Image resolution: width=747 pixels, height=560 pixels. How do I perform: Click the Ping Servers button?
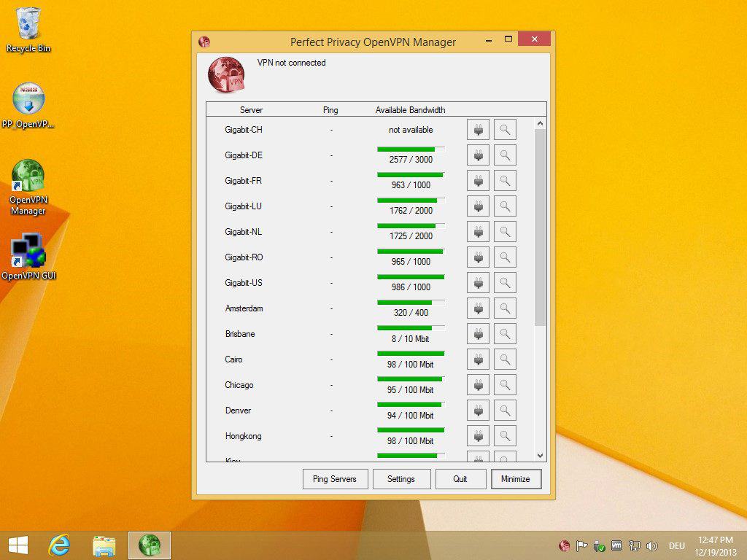click(x=335, y=479)
